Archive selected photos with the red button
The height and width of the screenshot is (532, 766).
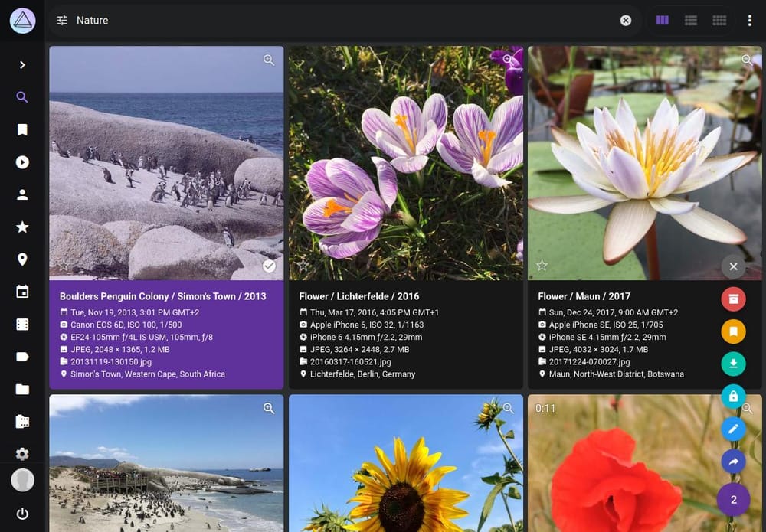pos(734,299)
